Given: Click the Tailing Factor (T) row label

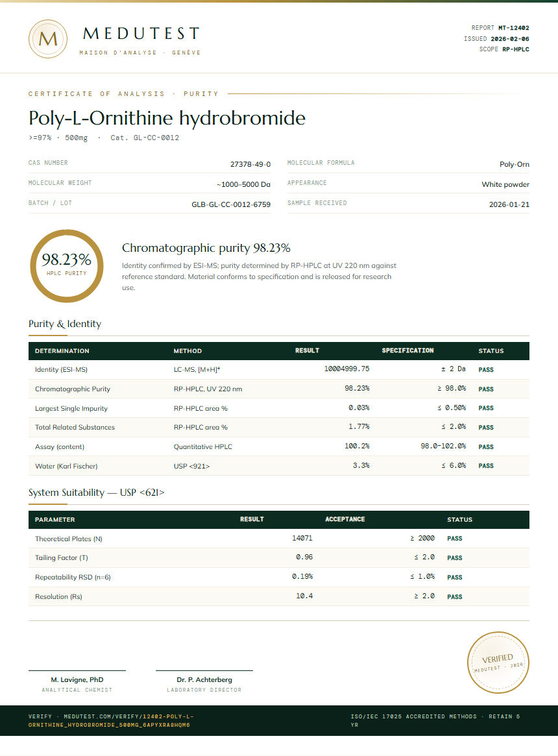Looking at the screenshot, I should (61, 558).
